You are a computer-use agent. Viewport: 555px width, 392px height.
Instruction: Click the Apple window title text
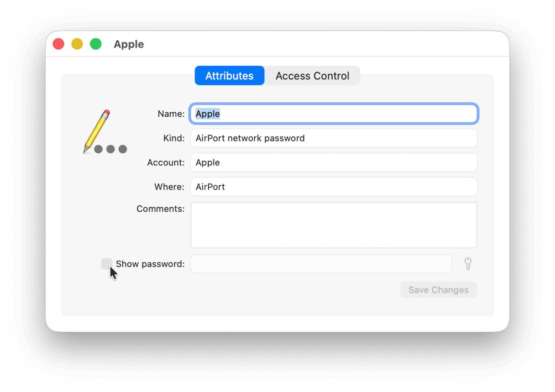(x=129, y=44)
